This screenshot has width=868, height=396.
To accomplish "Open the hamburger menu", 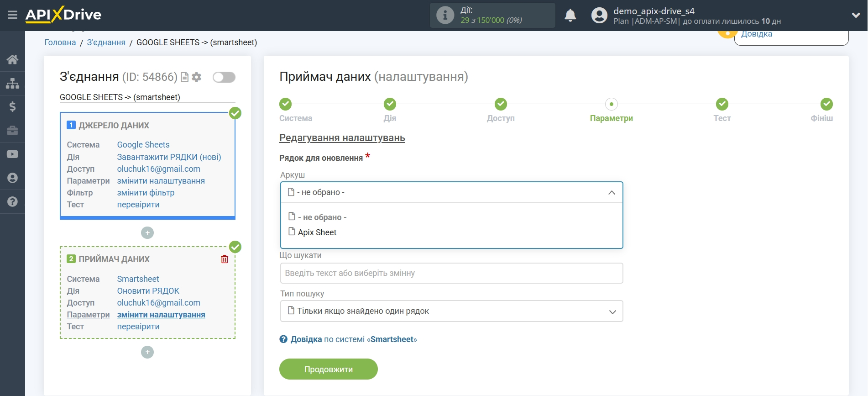I will [12, 15].
